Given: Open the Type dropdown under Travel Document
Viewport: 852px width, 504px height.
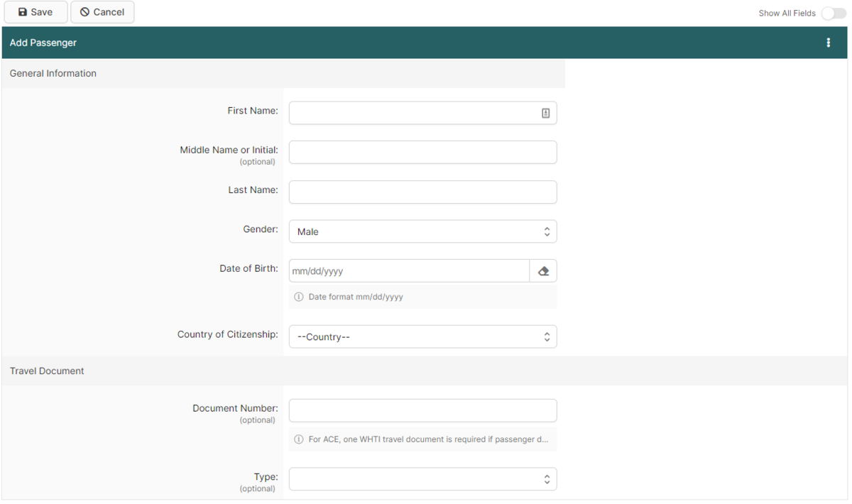Looking at the screenshot, I should pyautogui.click(x=422, y=478).
